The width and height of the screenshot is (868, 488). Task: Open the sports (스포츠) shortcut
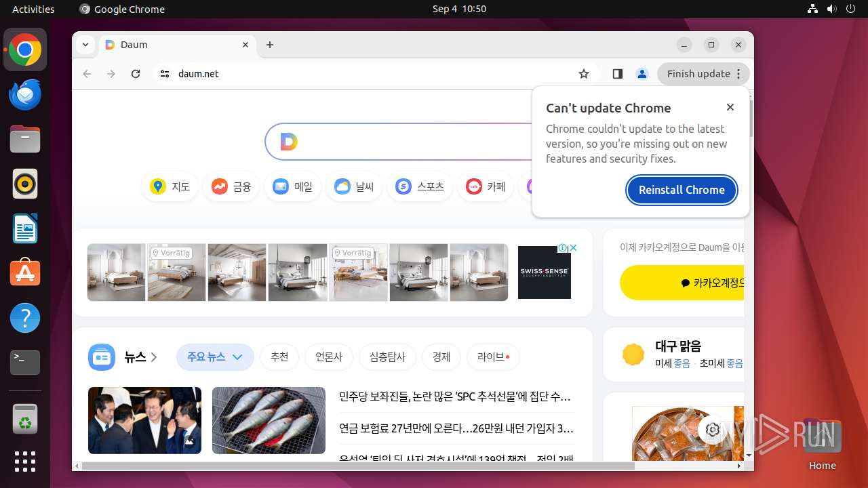click(x=420, y=186)
